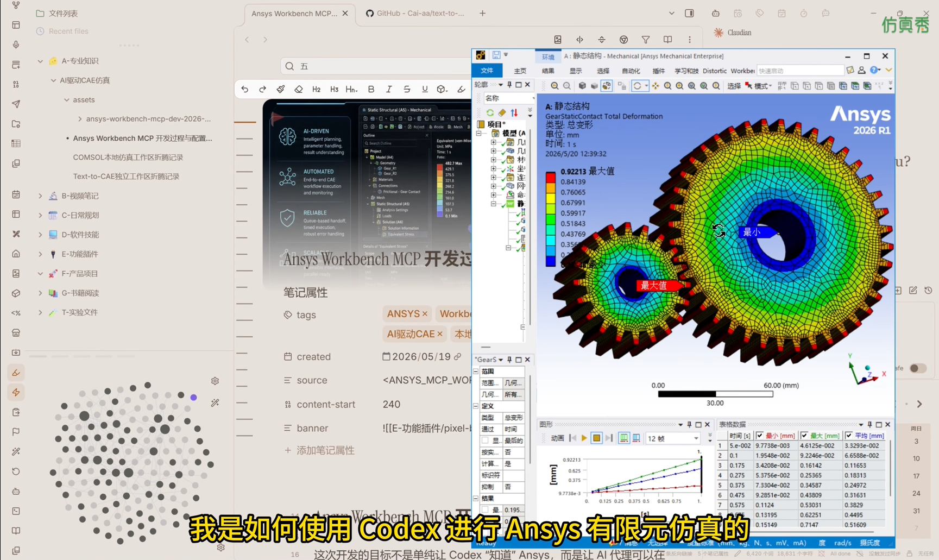Open the 文件 menu in Ansys Mechanical
The image size is (939, 560).
[487, 71]
